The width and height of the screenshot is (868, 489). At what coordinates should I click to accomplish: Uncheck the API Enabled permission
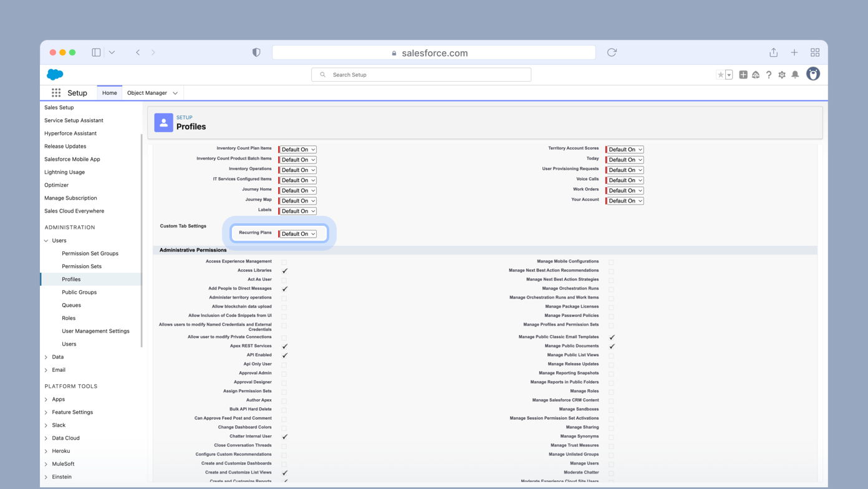pos(285,354)
